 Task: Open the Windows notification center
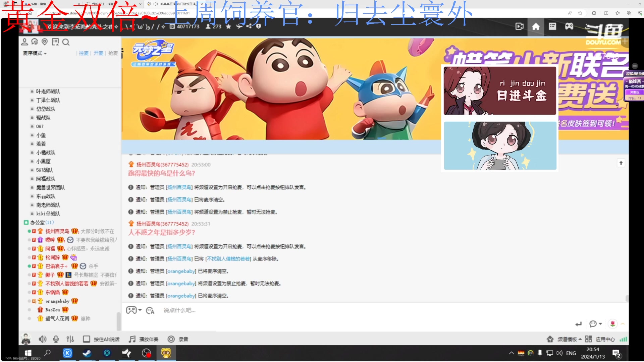click(617, 354)
